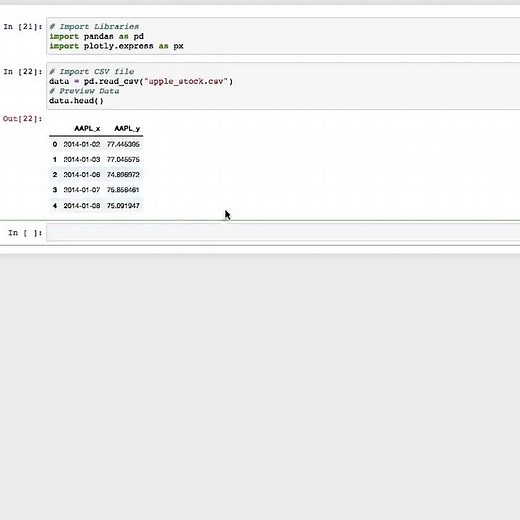Click the empty In [ ] prompt label
The image size is (520, 520).
pos(25,233)
